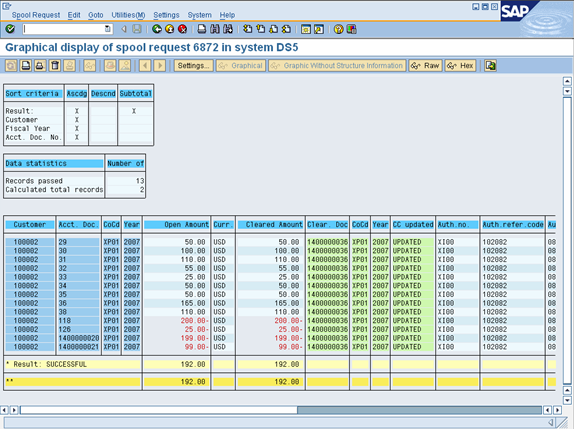
Task: Click the export icon right of Hex
Action: point(490,66)
